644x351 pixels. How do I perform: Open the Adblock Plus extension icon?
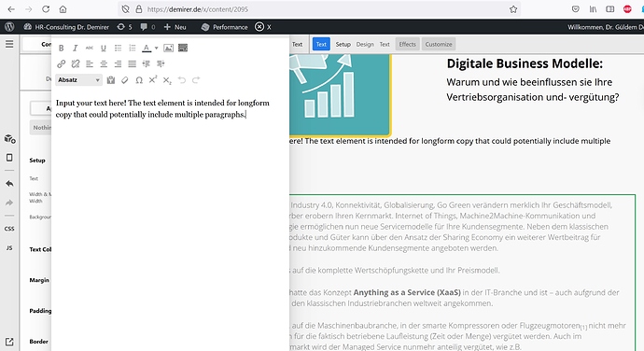click(x=627, y=9)
